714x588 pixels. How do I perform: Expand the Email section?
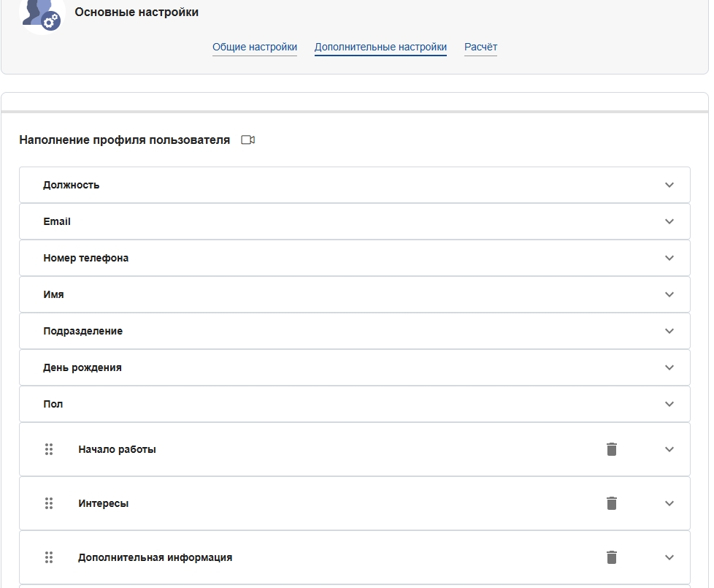coord(669,221)
